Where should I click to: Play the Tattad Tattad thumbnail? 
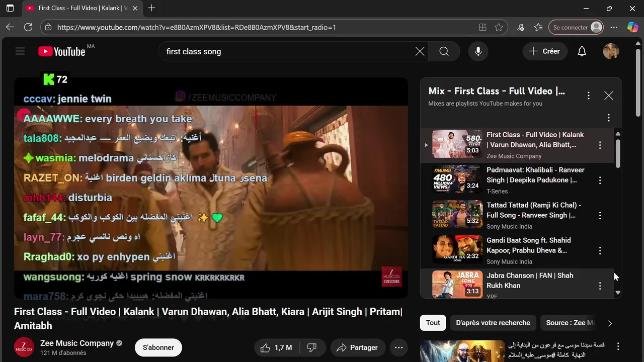pyautogui.click(x=457, y=214)
